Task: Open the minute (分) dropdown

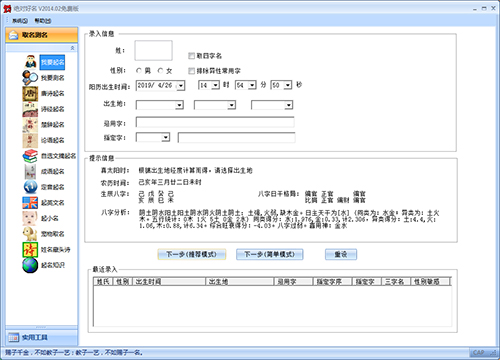Action: [252, 85]
